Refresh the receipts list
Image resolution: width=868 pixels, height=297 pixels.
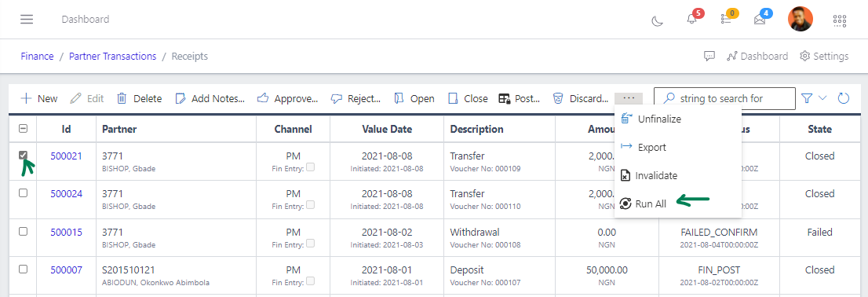coord(843,98)
